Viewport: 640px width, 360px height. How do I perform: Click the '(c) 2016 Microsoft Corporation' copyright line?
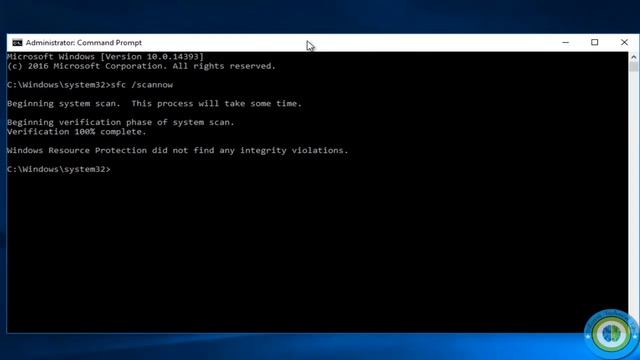pos(141,66)
